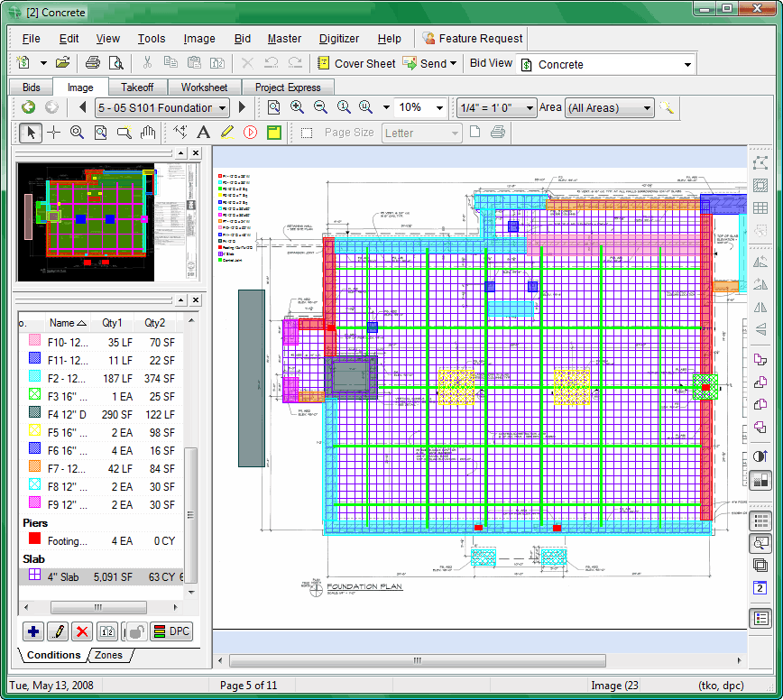Click the window icon labeled 2

point(760,588)
